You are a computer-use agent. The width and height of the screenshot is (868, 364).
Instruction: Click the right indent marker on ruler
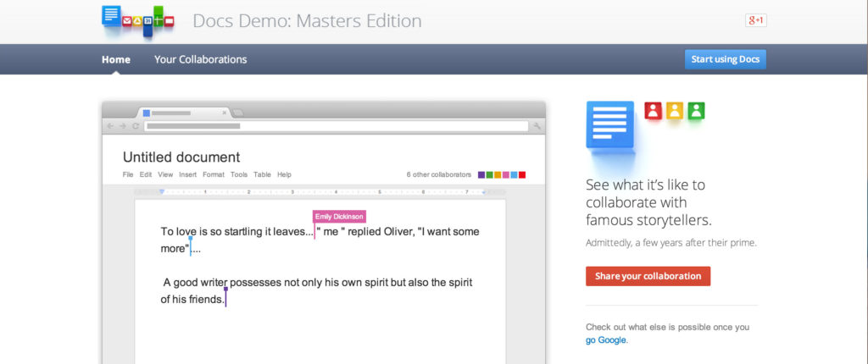coord(483,192)
